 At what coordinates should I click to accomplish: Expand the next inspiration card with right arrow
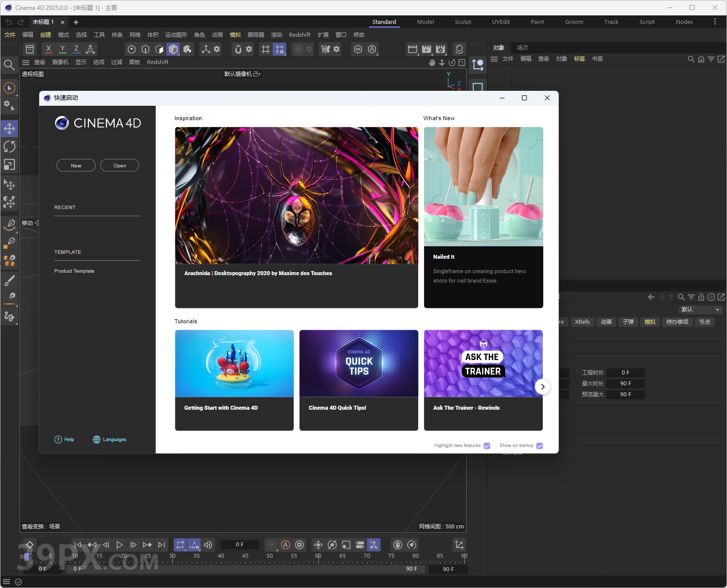542,387
